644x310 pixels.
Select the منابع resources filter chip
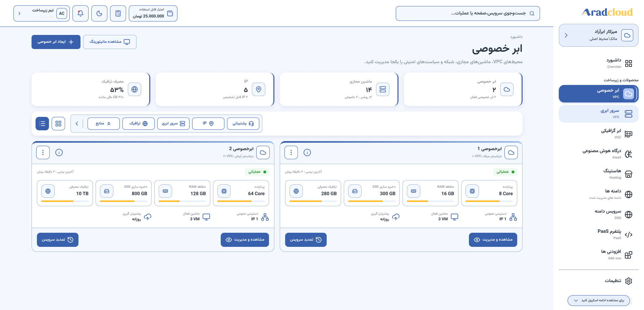point(104,124)
